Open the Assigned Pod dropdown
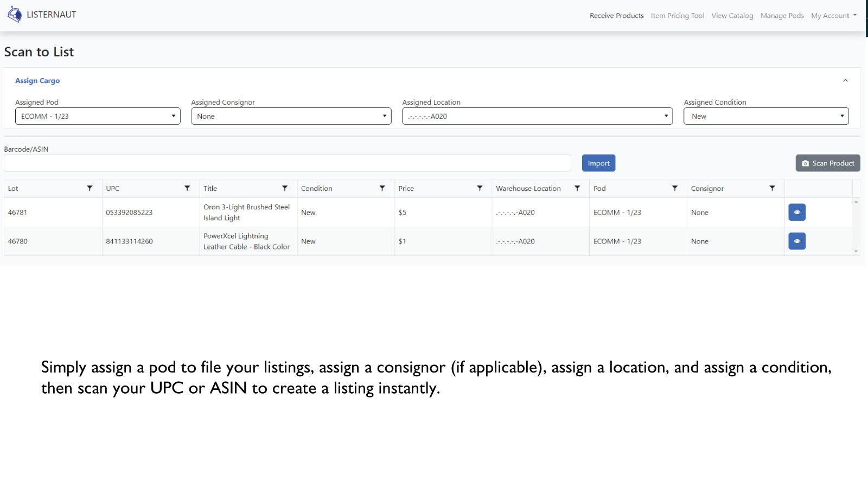 click(x=98, y=115)
